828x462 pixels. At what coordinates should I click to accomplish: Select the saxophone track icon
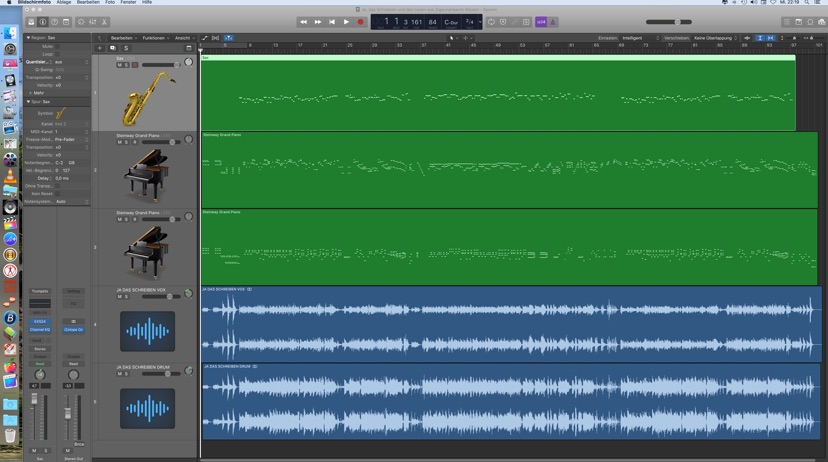[148, 99]
